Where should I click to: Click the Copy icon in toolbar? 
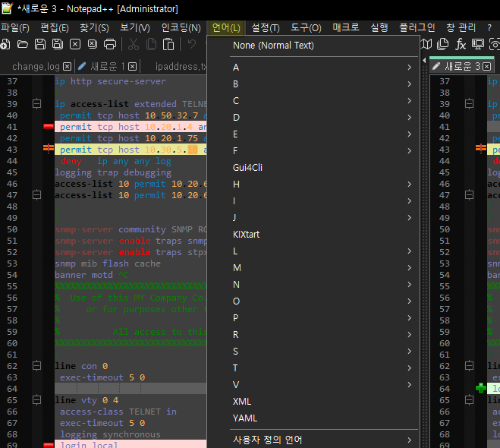tap(151, 44)
